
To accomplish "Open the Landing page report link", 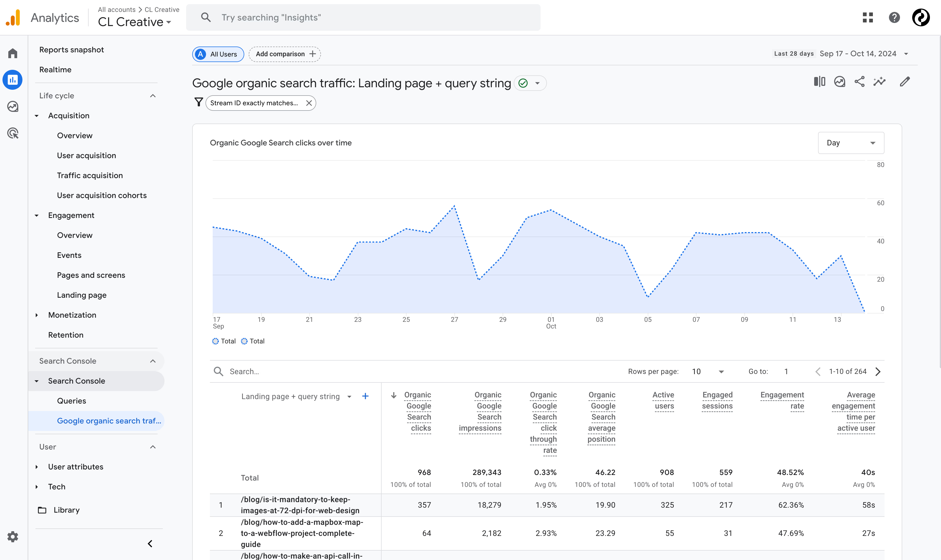I will pyautogui.click(x=81, y=295).
